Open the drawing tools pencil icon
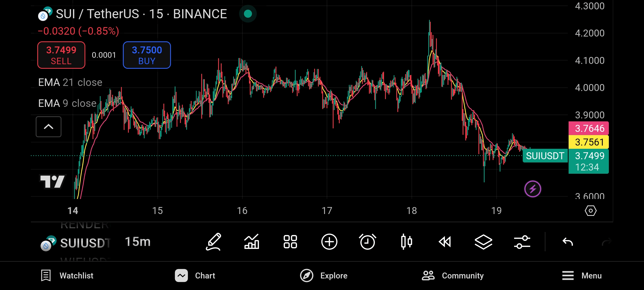The width and height of the screenshot is (644, 290). (214, 242)
